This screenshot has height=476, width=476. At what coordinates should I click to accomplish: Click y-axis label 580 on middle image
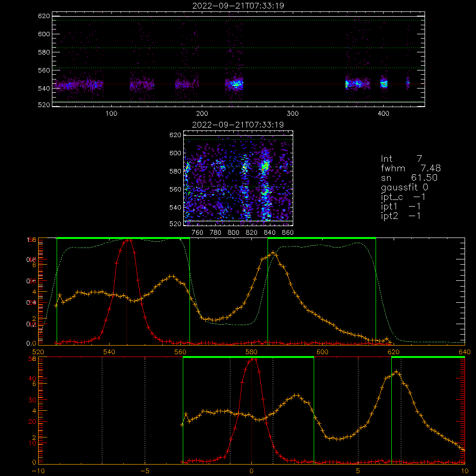tap(175, 171)
